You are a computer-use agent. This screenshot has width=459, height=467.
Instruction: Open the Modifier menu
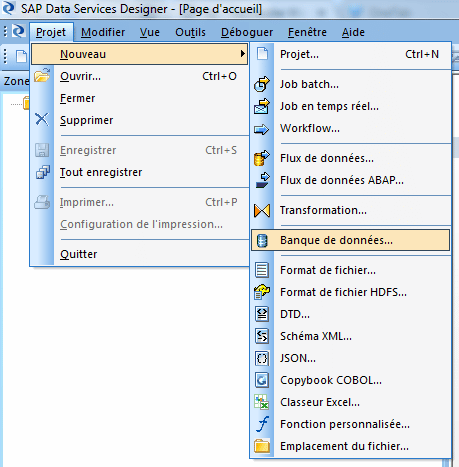[103, 32]
